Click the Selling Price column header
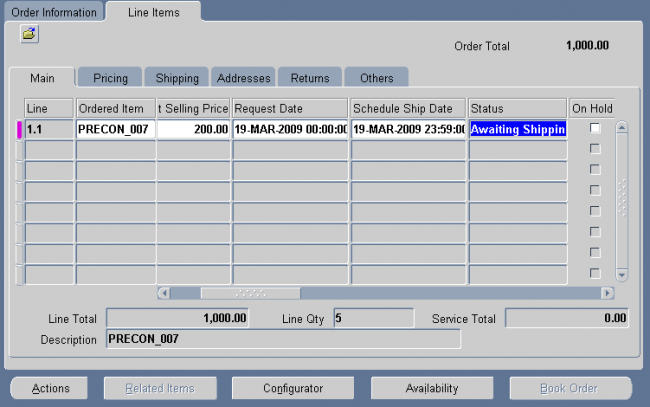 point(193,109)
